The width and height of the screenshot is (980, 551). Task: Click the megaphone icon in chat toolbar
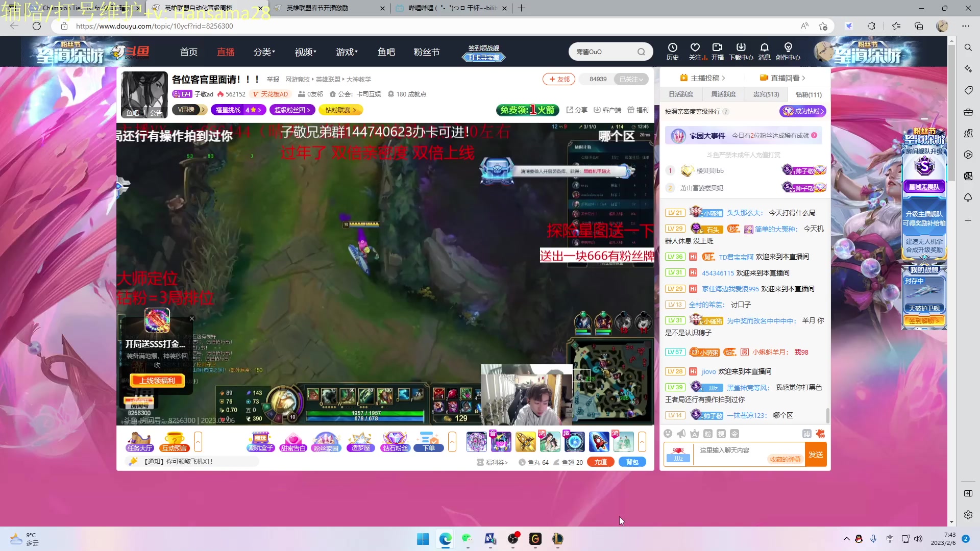tap(681, 434)
